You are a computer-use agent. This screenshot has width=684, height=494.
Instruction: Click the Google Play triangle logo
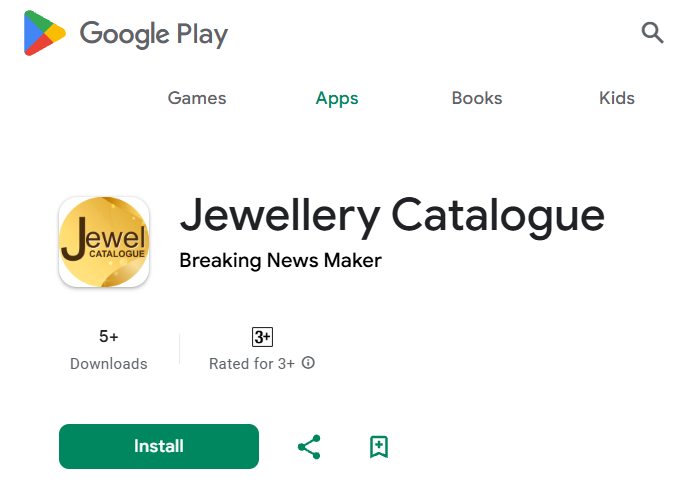(44, 33)
